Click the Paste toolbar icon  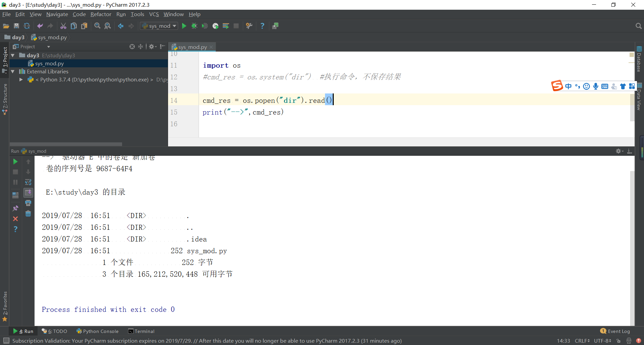tap(84, 26)
